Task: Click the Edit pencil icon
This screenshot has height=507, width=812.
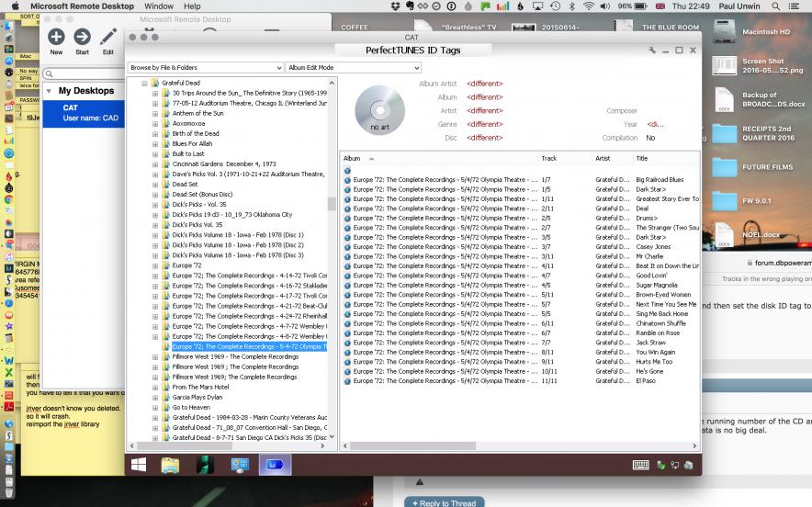Action: [108, 37]
